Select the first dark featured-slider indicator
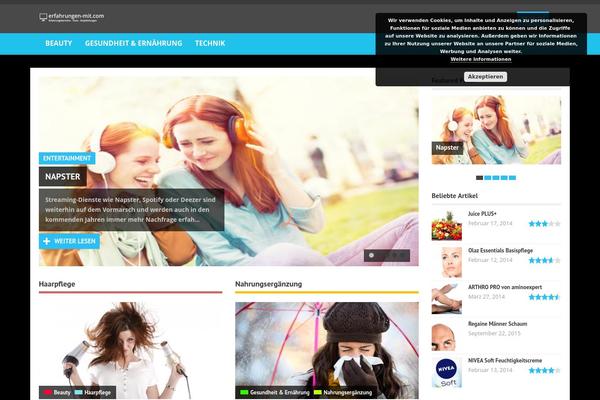The height and width of the screenshot is (400, 600). tap(479, 178)
